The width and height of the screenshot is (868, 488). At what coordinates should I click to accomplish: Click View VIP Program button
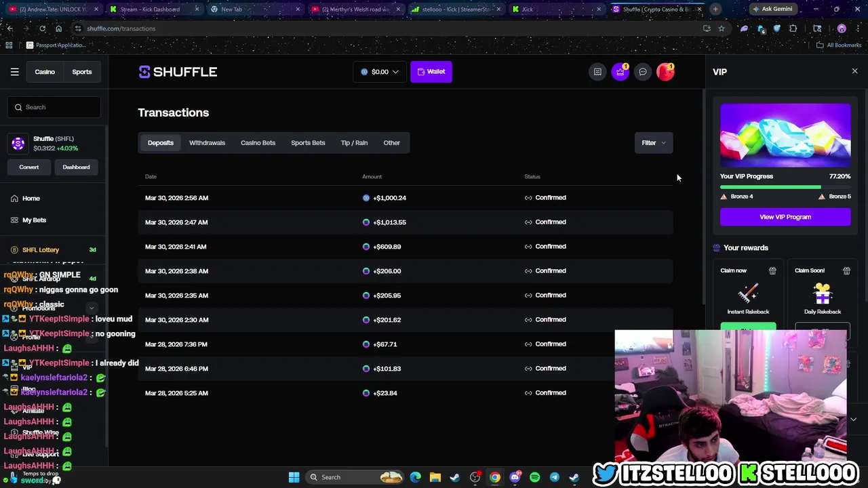785,217
